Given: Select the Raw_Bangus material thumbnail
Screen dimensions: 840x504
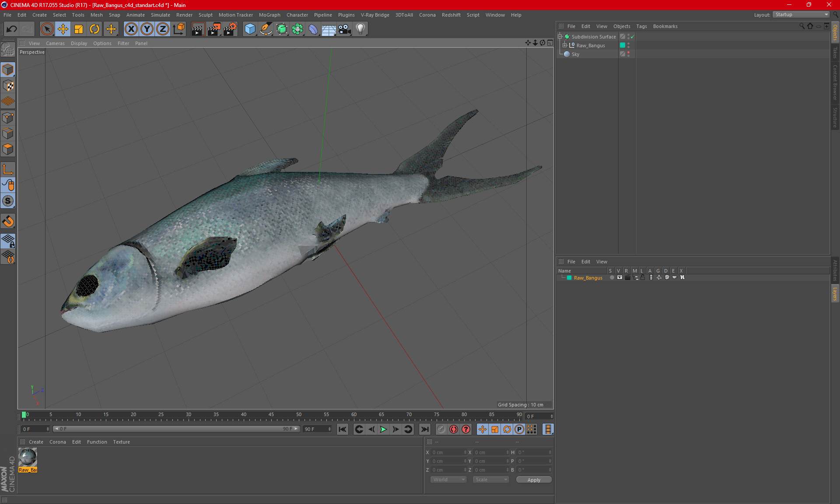Looking at the screenshot, I should (28, 458).
